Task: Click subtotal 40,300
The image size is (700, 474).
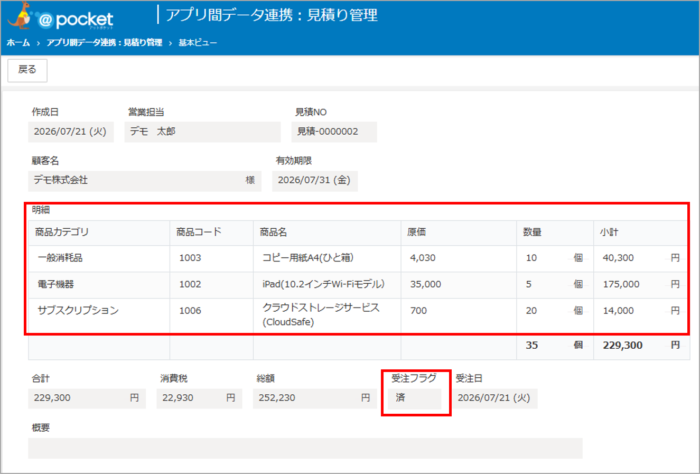Action: tap(618, 258)
